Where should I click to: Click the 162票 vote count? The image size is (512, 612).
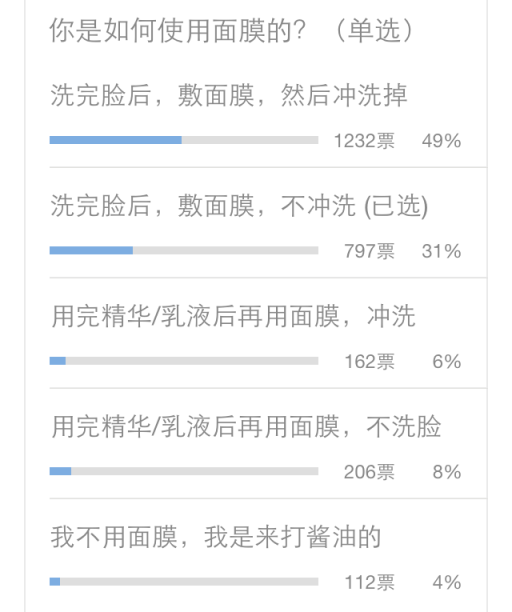[x=369, y=361]
